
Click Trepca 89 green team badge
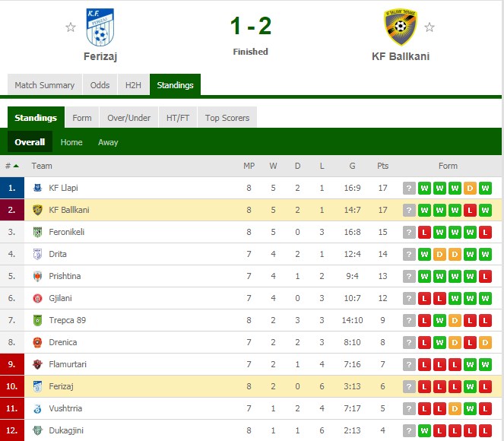[37, 320]
